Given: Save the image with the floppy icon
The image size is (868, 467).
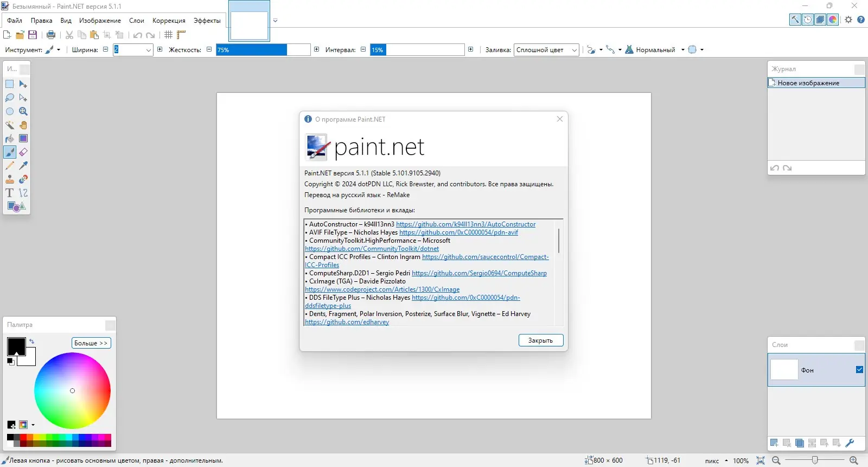Looking at the screenshot, I should [33, 35].
